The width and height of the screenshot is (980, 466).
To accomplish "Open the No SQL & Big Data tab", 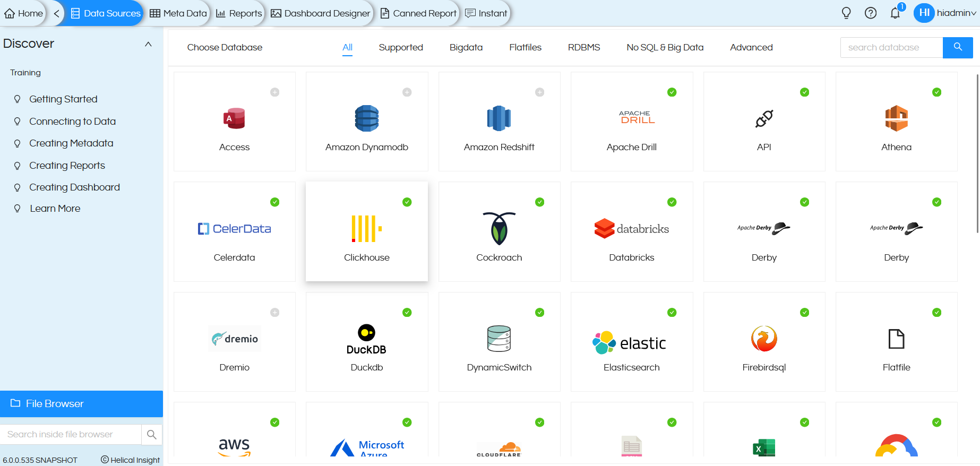I will (665, 47).
